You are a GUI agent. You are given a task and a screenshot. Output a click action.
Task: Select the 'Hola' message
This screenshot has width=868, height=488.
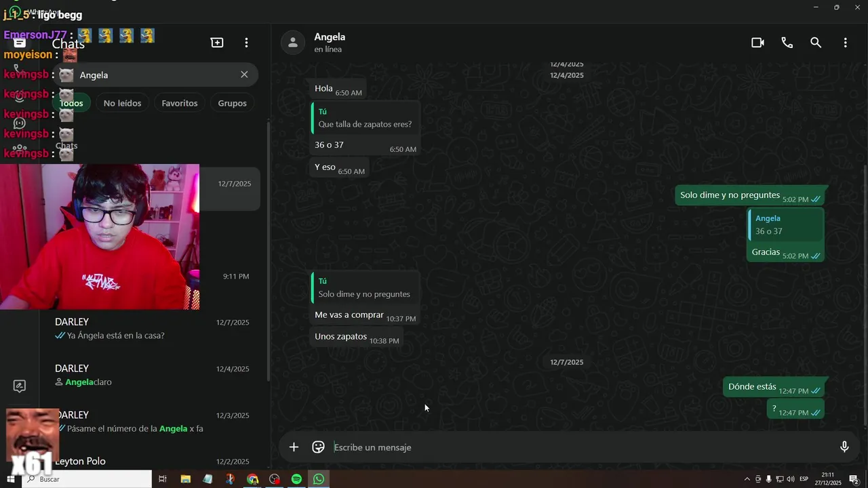click(x=338, y=89)
